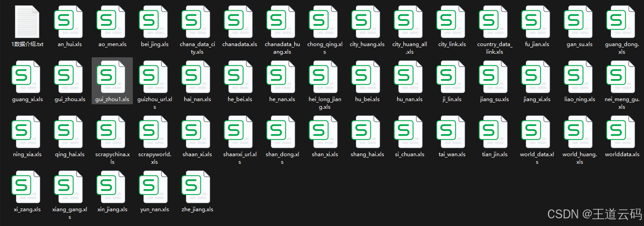Select the ning_xia.xls file icon
The width and height of the screenshot is (644, 226).
[x=26, y=132]
